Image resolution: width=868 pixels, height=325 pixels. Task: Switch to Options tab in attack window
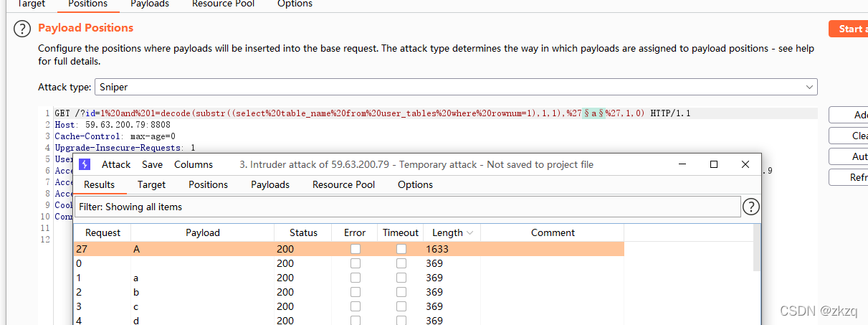415,184
